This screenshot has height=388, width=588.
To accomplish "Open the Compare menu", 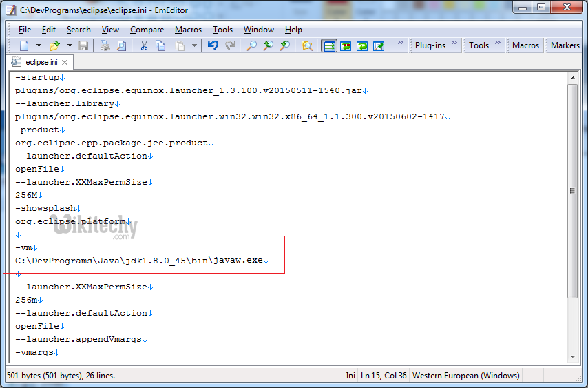I will tap(147, 30).
